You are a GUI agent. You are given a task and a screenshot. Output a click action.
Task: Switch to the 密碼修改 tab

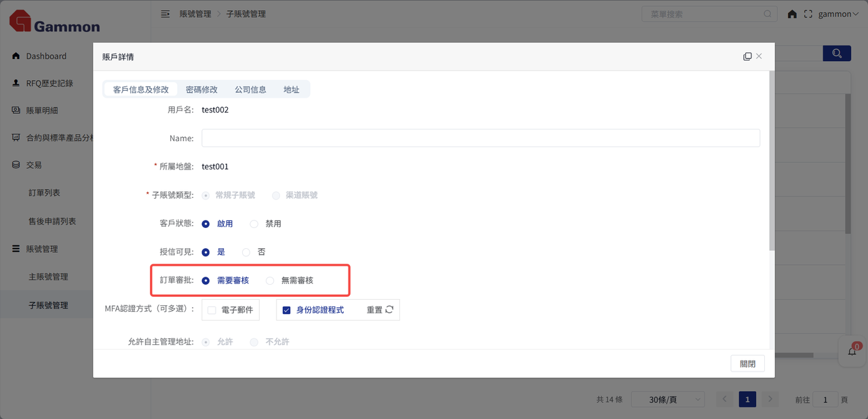(201, 89)
